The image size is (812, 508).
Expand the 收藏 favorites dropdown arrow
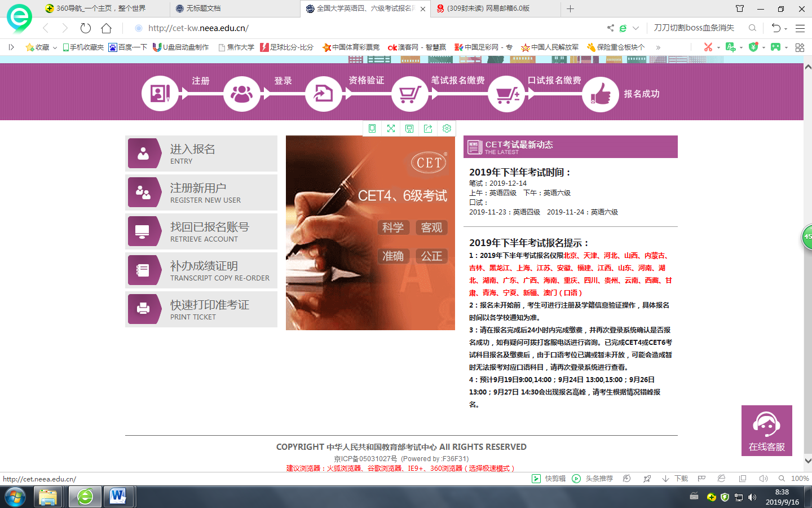[55, 47]
